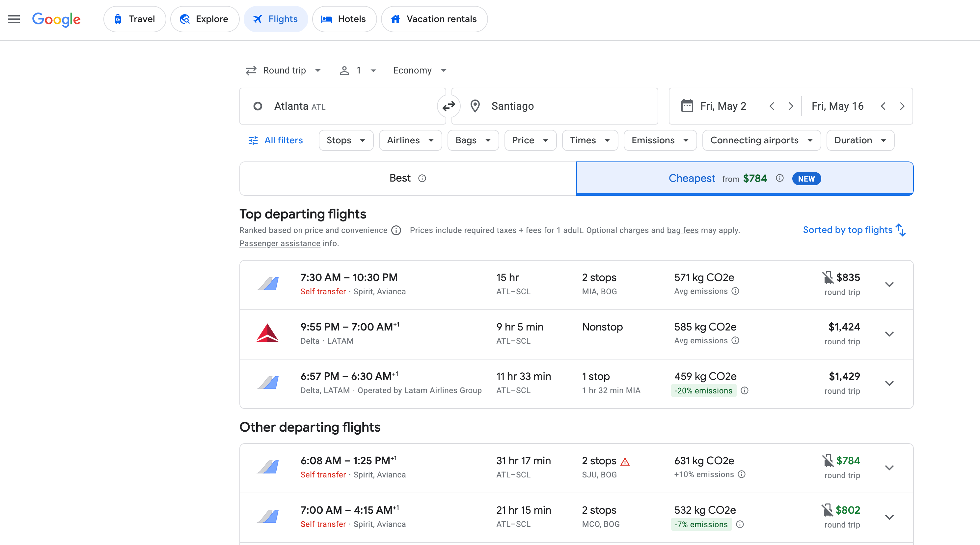Open the Bags filter
Image resolution: width=980 pixels, height=545 pixels.
point(473,140)
